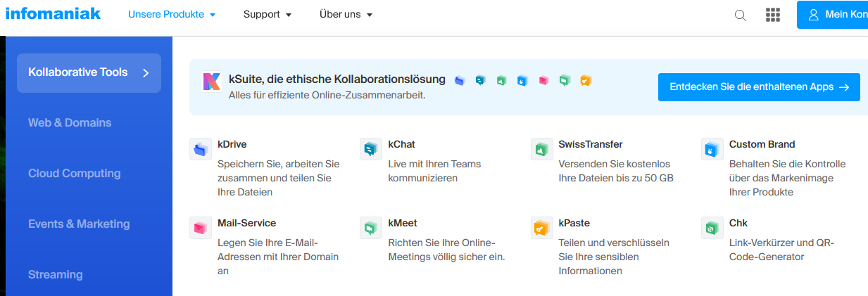Viewport: 868px width, 296px height.
Task: Click the kMeet green icon
Action: (371, 228)
